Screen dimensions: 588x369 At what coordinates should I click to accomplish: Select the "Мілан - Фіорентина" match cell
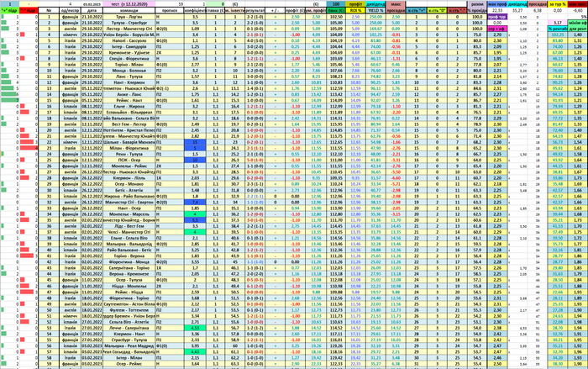(129, 148)
